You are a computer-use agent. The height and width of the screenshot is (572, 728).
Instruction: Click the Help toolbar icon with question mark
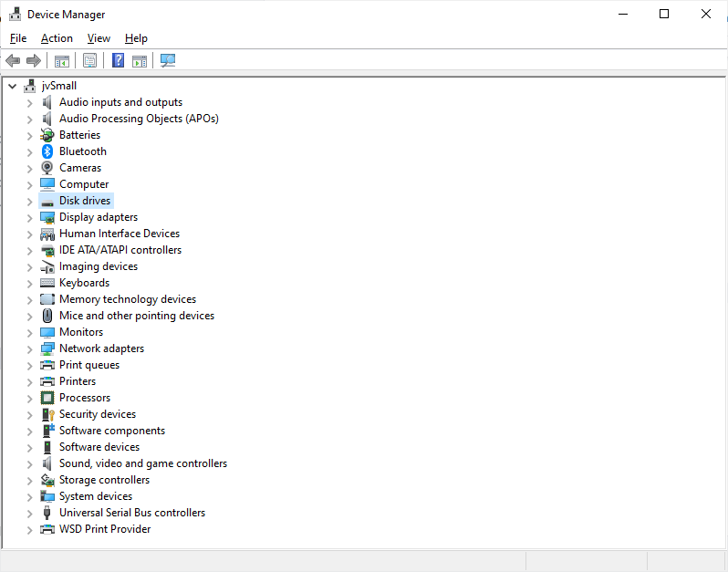118,61
